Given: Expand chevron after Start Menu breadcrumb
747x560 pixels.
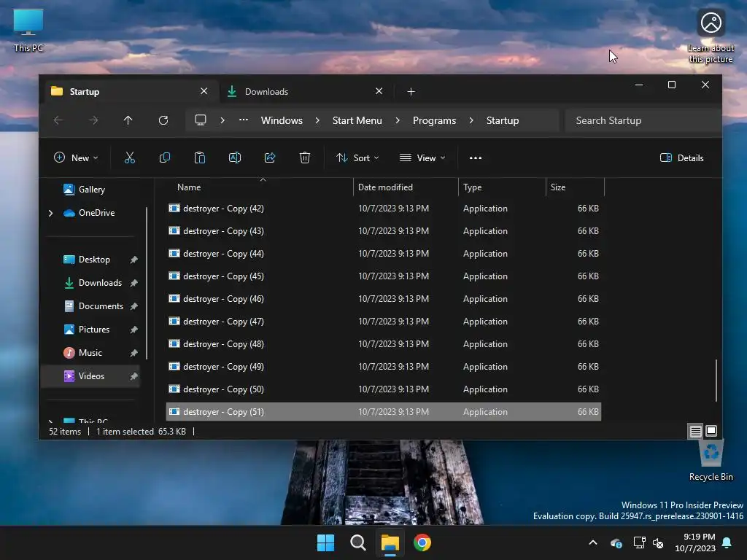Looking at the screenshot, I should (x=398, y=120).
